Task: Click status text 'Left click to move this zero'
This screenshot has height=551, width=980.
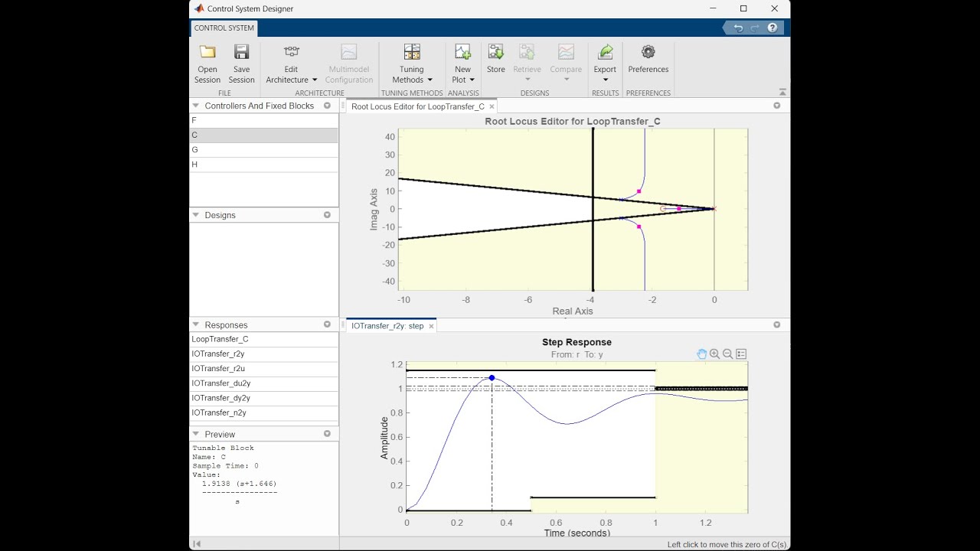Action: tap(727, 545)
